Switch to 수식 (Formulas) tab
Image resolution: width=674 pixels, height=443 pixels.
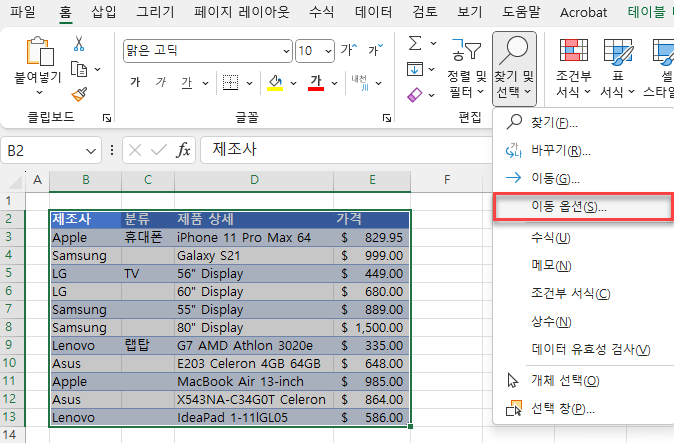(322, 12)
